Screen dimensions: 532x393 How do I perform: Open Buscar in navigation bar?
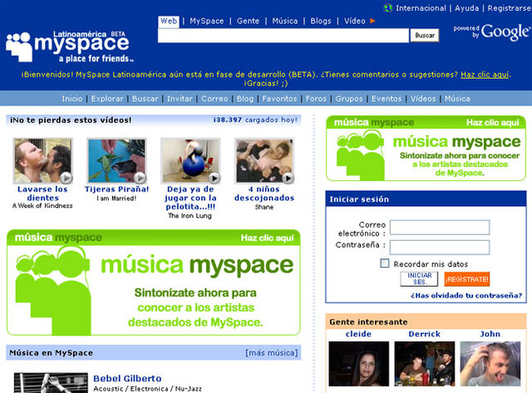coord(145,99)
